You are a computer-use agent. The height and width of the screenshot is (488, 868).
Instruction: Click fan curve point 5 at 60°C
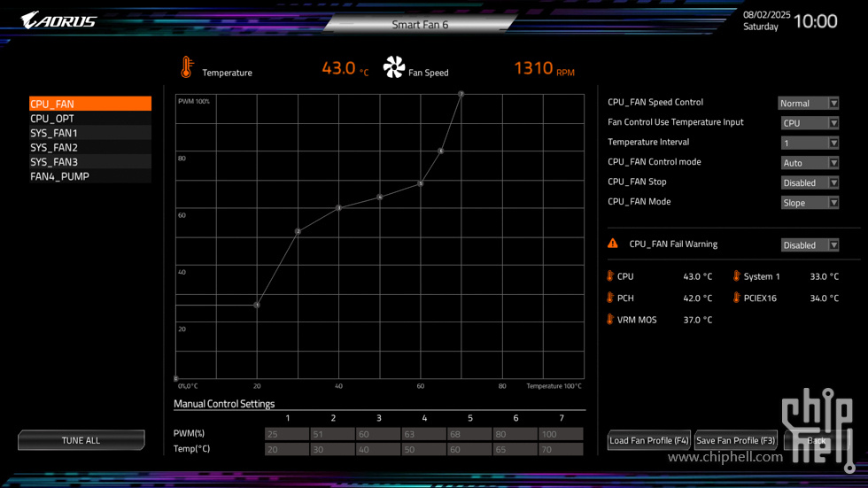coord(420,183)
